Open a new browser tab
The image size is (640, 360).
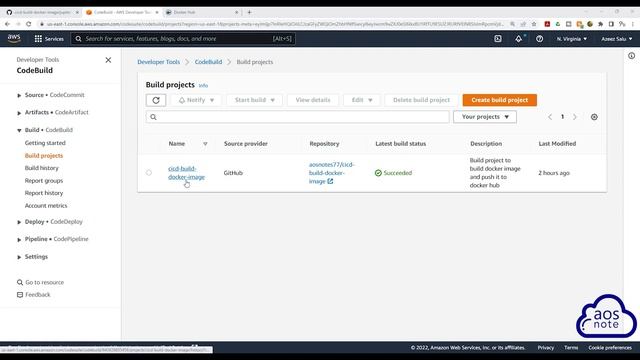click(249, 12)
